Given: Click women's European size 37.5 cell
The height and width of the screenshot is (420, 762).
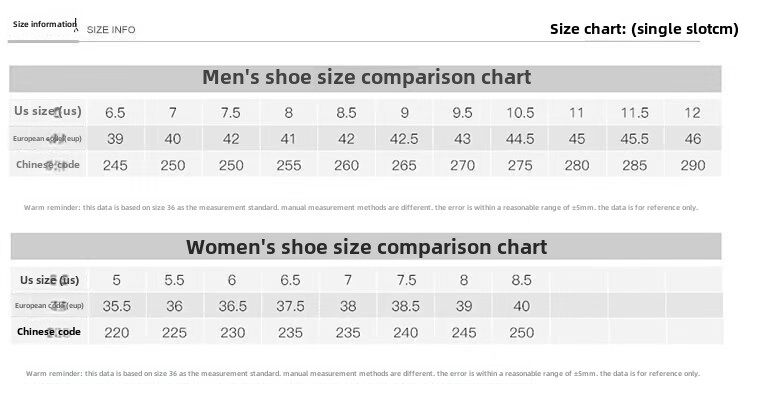Looking at the screenshot, I should [x=290, y=305].
